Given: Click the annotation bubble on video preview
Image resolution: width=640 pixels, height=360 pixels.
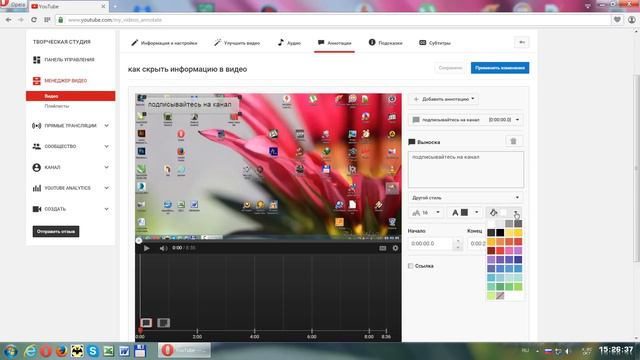Looking at the screenshot, I should 189,104.
